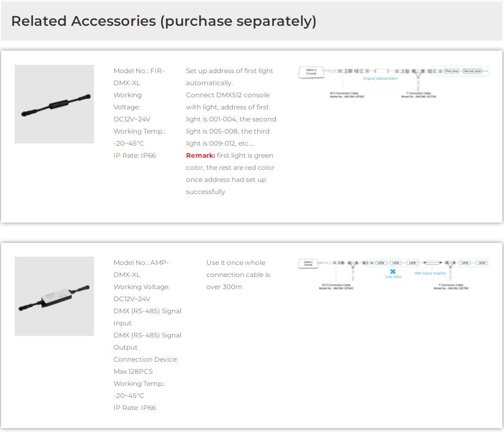
Task: Click the red 'Remark:' text
Action: click(201, 156)
